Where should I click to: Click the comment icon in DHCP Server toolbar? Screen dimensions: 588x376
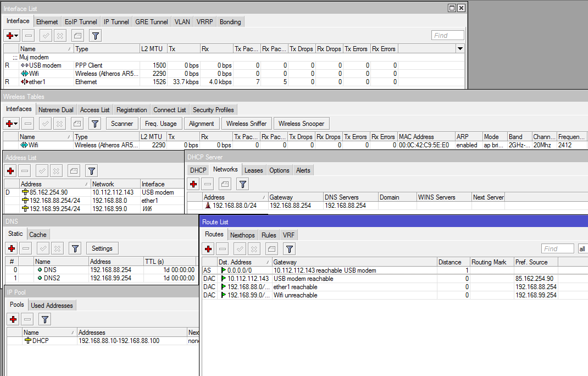click(x=225, y=184)
